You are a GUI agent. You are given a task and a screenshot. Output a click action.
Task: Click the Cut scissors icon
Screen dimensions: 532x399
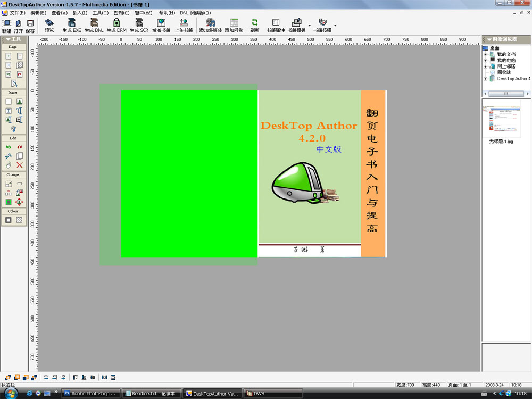click(9, 156)
